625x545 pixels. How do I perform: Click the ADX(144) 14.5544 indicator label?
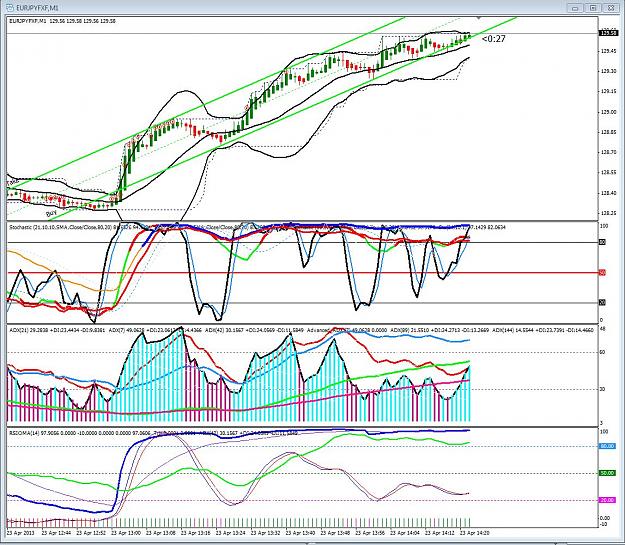(543, 331)
